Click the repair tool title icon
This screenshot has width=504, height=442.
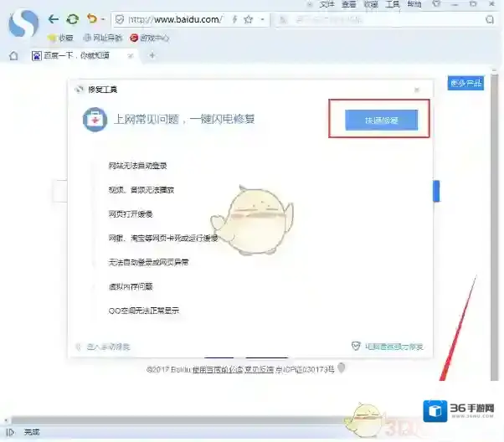pos(79,90)
